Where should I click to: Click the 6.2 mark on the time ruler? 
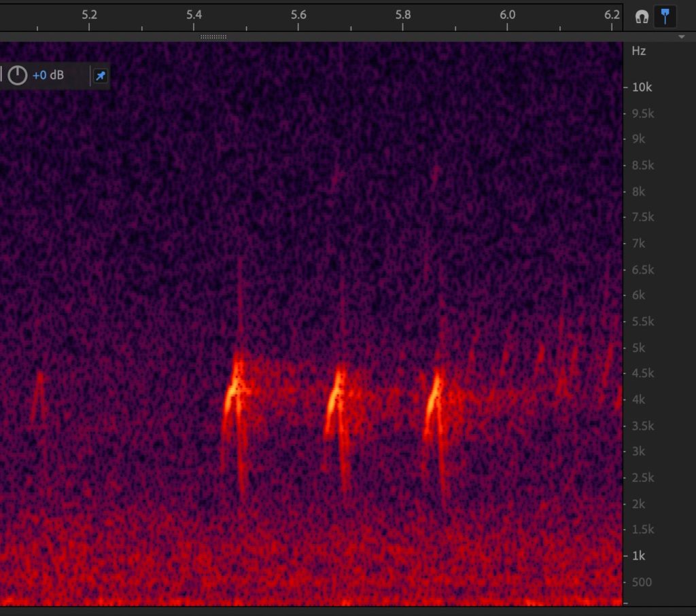tap(612, 15)
